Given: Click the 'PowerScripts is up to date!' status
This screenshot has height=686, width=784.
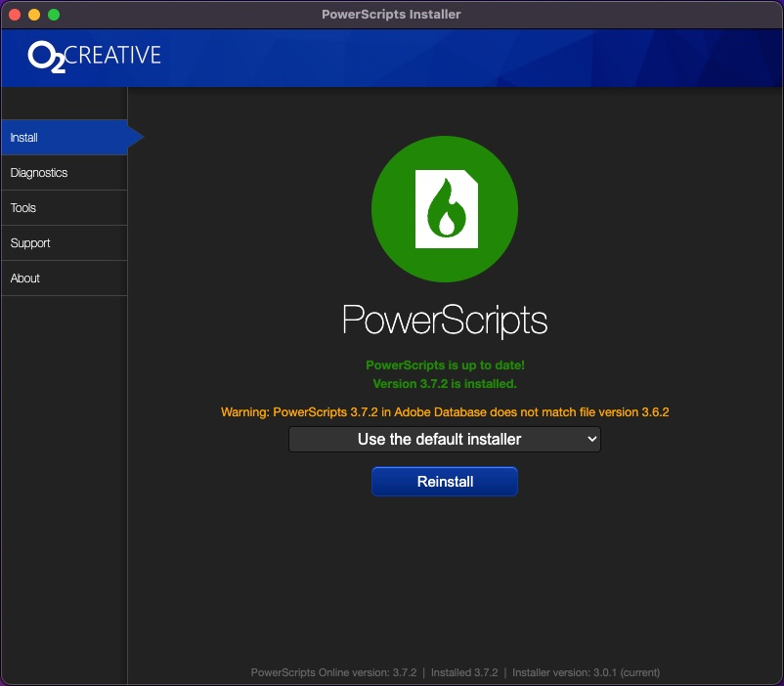Looking at the screenshot, I should coord(445,364).
